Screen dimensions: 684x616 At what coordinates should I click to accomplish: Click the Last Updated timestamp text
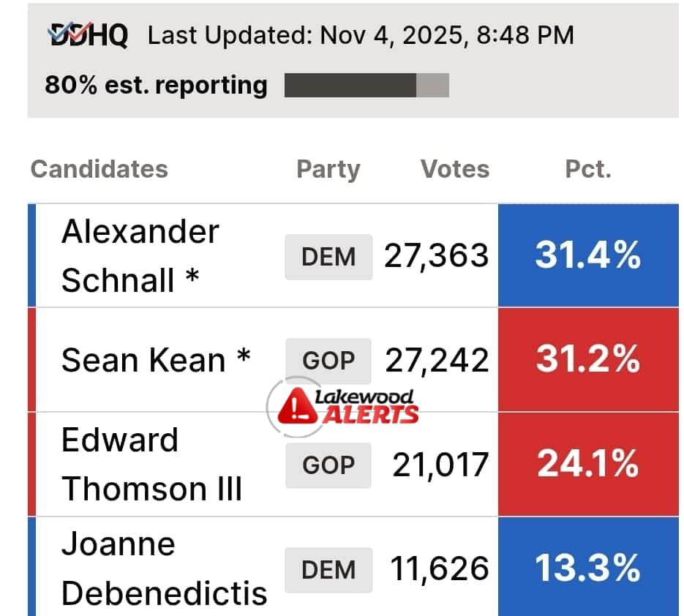(x=361, y=35)
